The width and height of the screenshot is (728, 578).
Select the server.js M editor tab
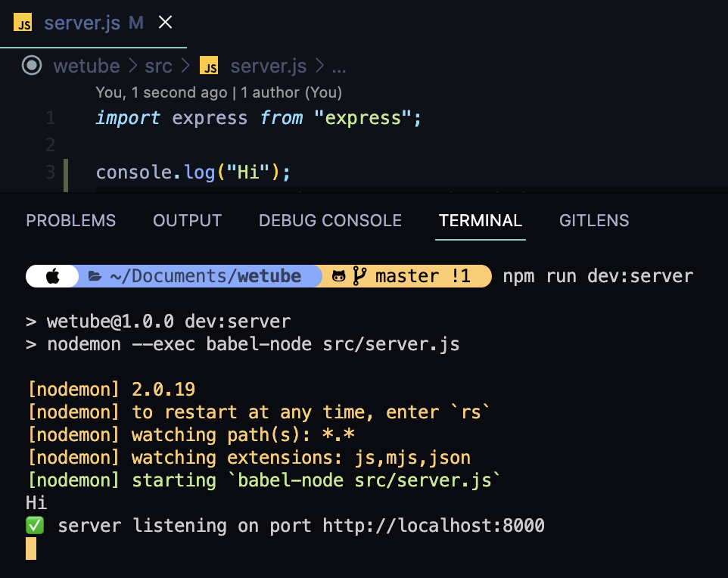[x=93, y=23]
